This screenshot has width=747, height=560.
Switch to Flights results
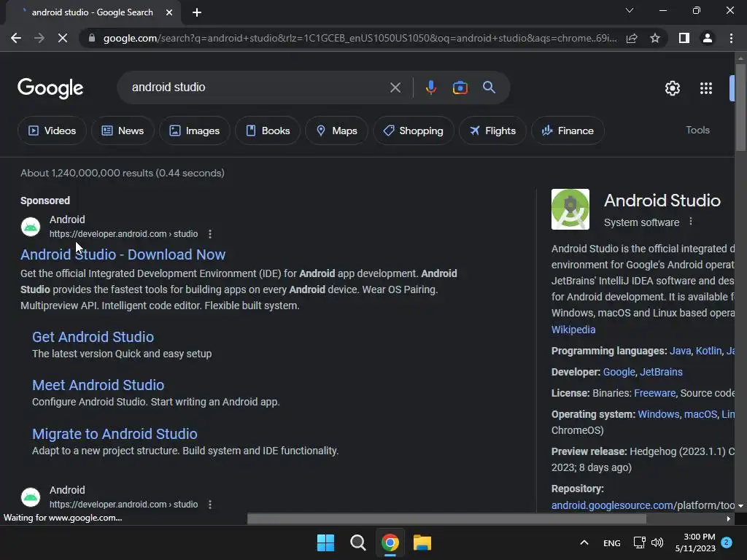pyautogui.click(x=492, y=131)
